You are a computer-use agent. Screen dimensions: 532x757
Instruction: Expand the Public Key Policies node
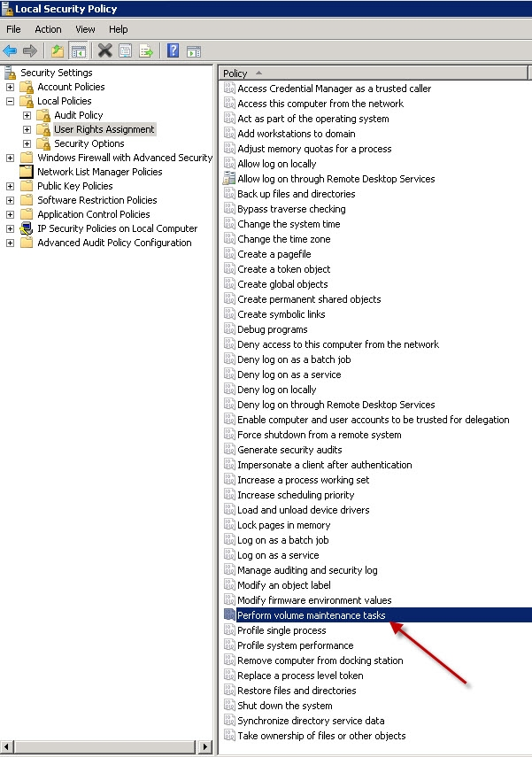(10, 186)
